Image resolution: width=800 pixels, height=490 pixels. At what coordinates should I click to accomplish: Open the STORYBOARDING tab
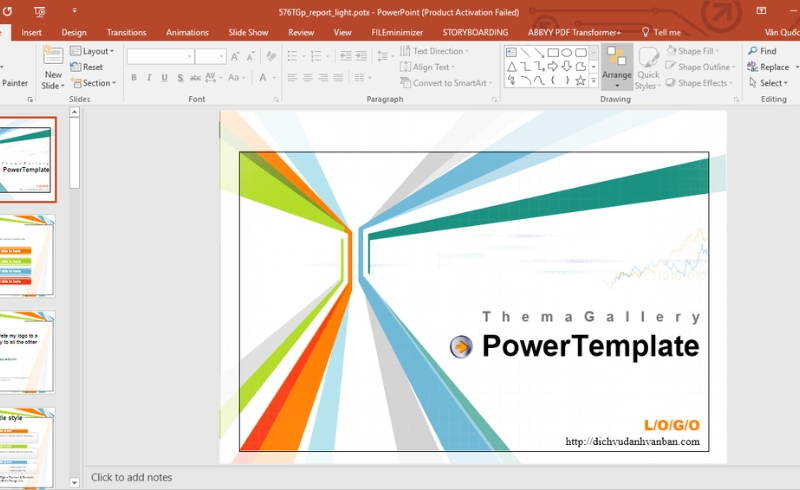click(x=475, y=32)
